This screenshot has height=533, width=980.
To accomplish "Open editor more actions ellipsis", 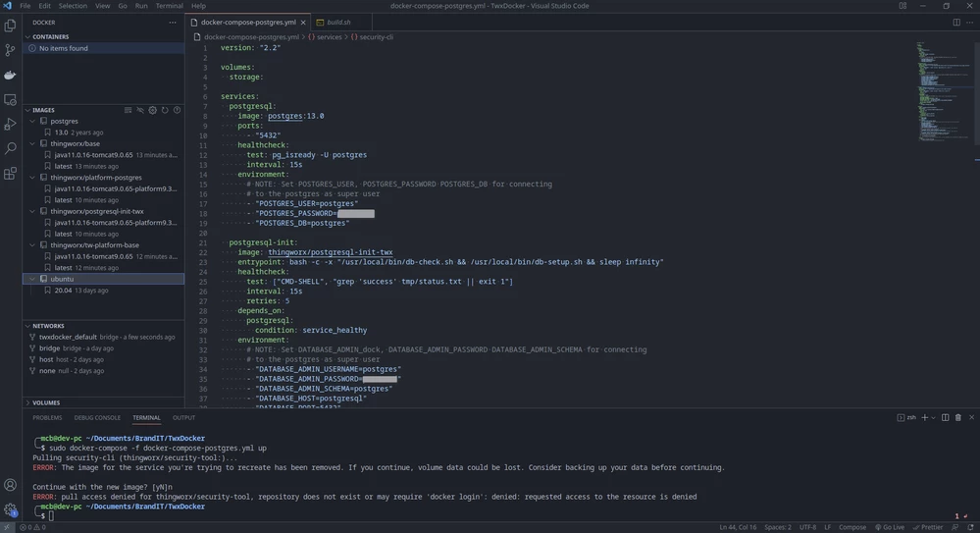I will point(969,23).
